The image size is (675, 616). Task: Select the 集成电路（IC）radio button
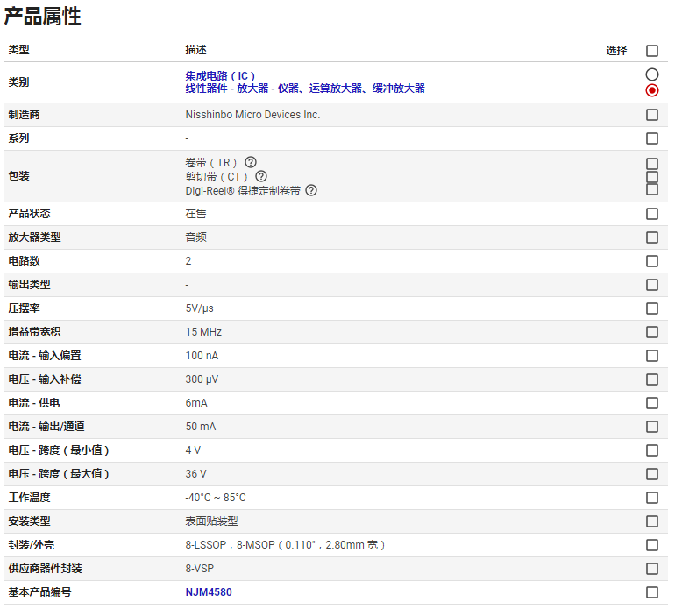point(651,75)
